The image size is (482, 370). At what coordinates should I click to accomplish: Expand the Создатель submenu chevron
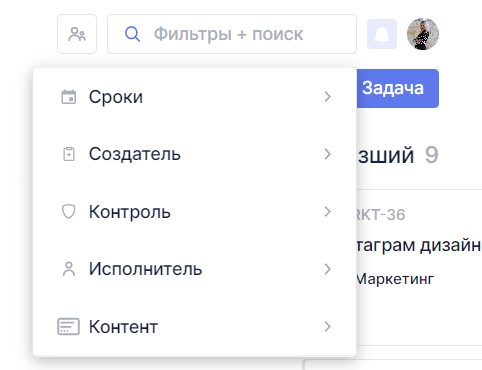point(327,154)
